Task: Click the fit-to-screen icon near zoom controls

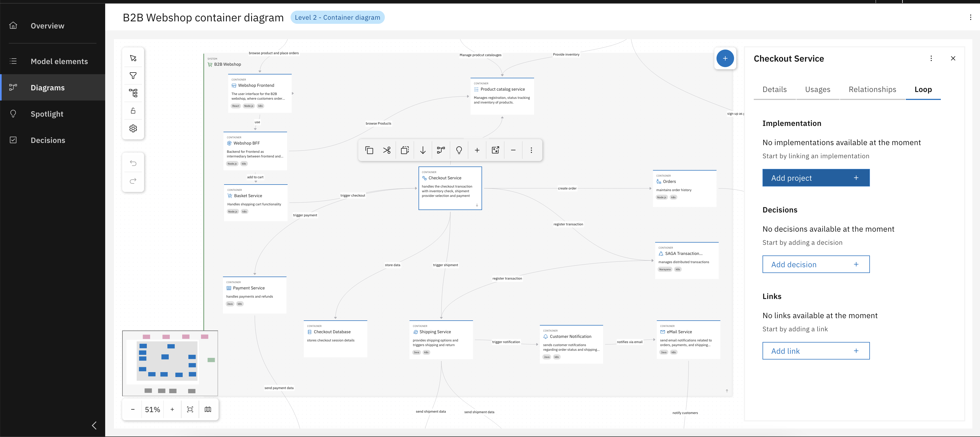Action: [x=190, y=410]
